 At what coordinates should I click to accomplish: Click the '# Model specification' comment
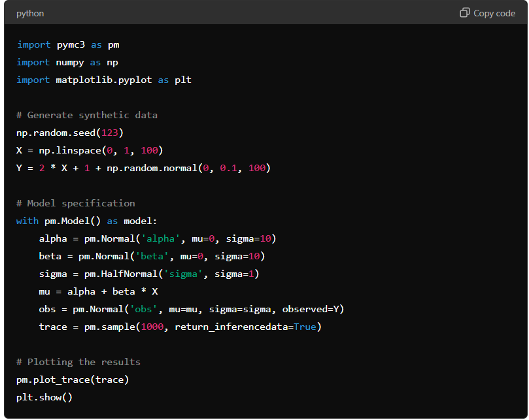(76, 203)
